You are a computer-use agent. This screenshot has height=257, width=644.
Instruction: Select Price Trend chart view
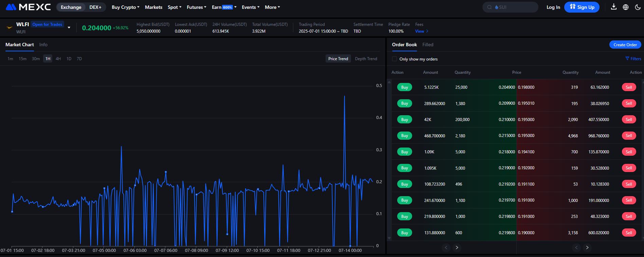[338, 59]
